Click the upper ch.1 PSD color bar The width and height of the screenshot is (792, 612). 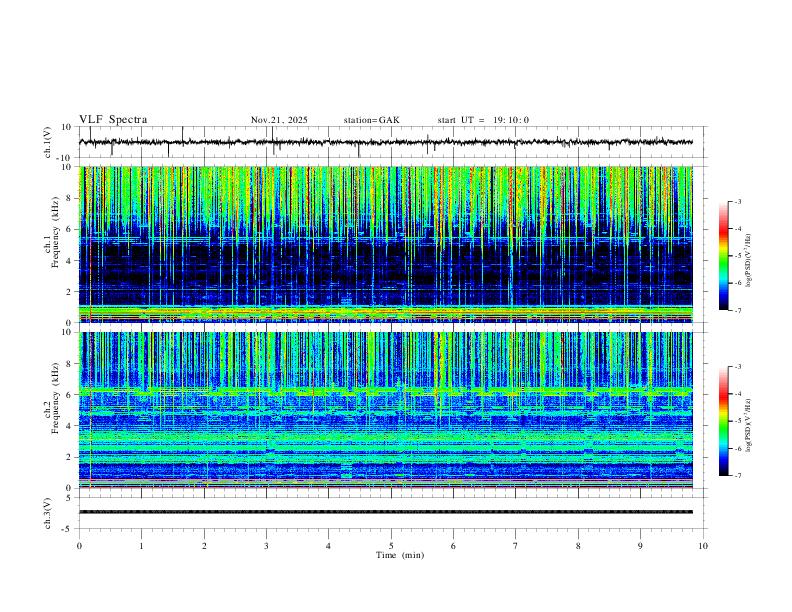point(723,256)
